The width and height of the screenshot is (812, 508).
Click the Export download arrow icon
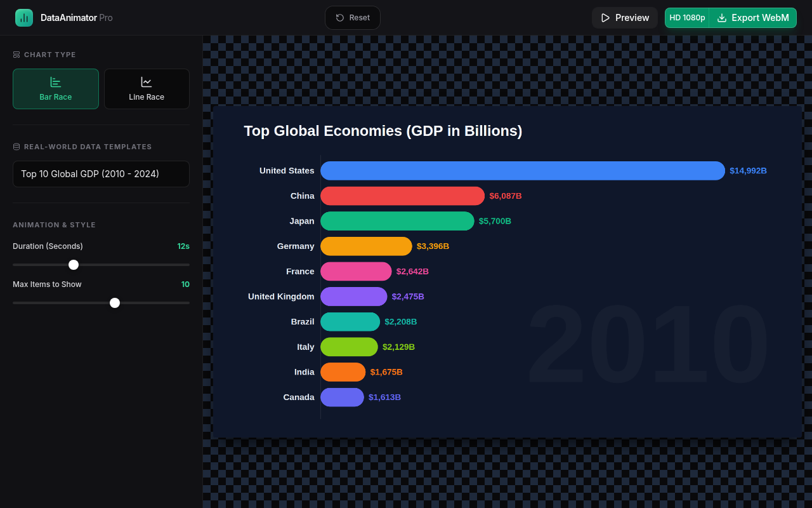pos(722,18)
